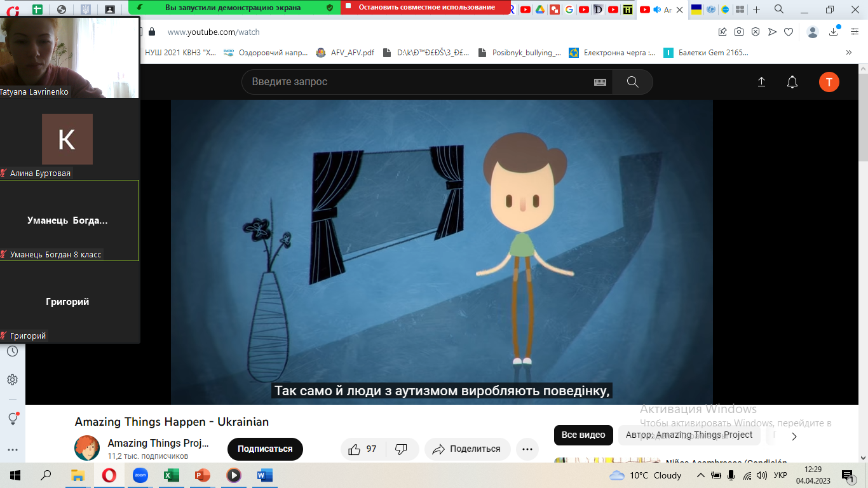The height and width of the screenshot is (488, 868).
Task: Open Opera profile silhouette icon
Action: tap(813, 32)
